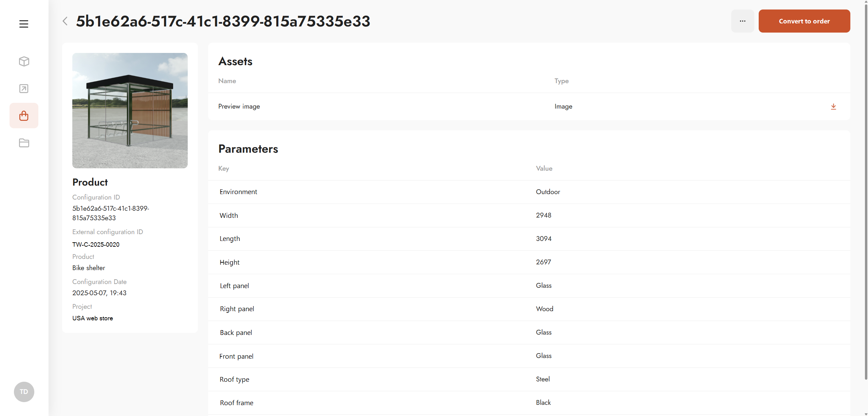Click the back arrow chevron
This screenshot has width=868, height=416.
click(x=65, y=21)
